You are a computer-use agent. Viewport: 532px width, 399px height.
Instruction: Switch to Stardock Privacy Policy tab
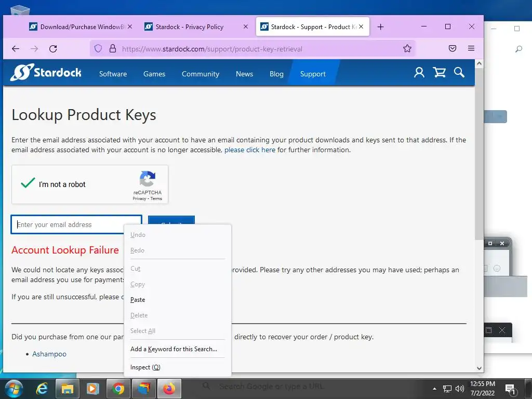[196, 27]
